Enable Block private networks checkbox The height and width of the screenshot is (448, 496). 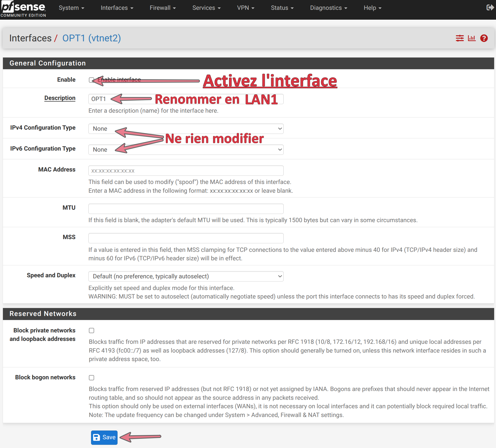(x=92, y=331)
